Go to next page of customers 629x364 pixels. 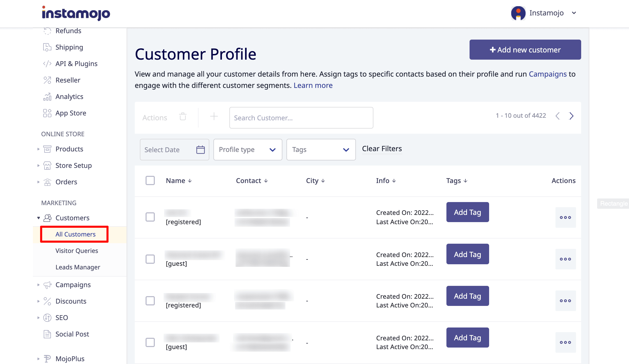571,116
